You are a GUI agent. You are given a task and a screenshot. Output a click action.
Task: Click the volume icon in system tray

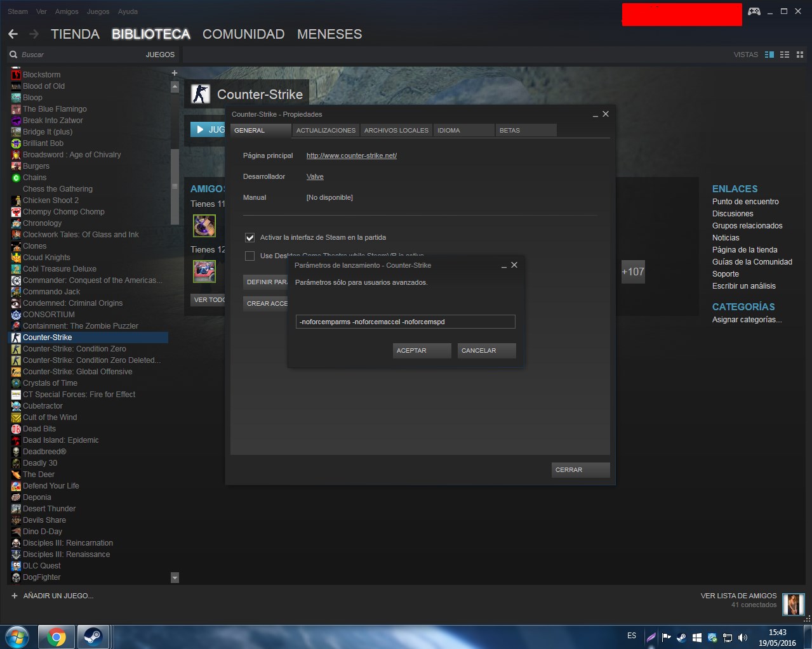[x=743, y=638]
